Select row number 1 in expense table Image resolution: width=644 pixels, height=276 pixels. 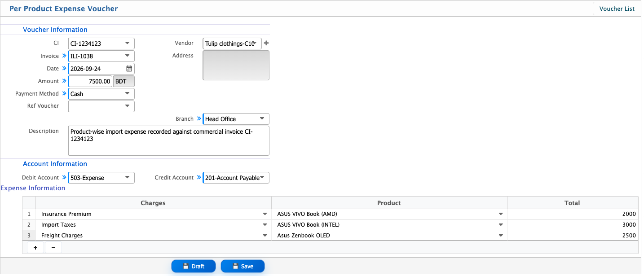29,214
